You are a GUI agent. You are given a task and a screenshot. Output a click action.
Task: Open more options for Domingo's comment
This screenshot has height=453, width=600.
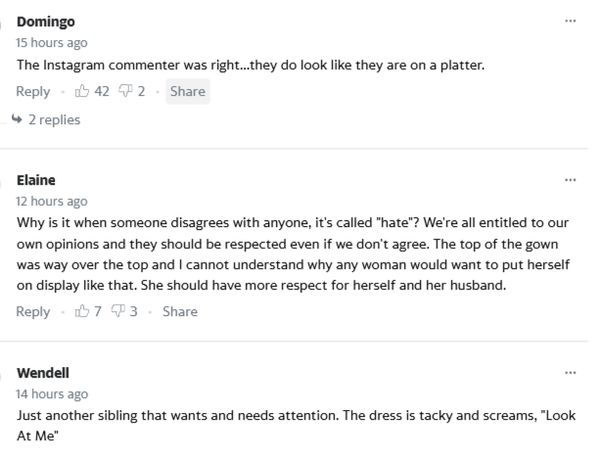pos(570,20)
